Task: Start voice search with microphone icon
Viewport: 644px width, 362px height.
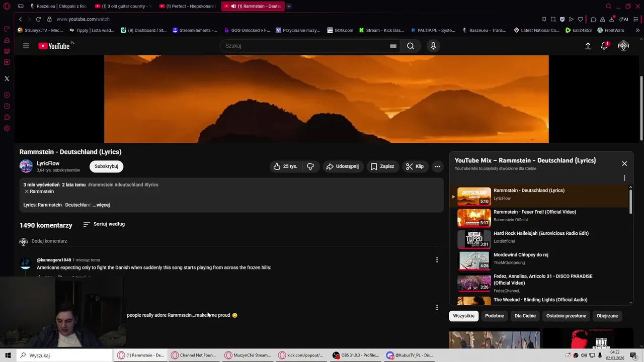Action: tap(433, 46)
